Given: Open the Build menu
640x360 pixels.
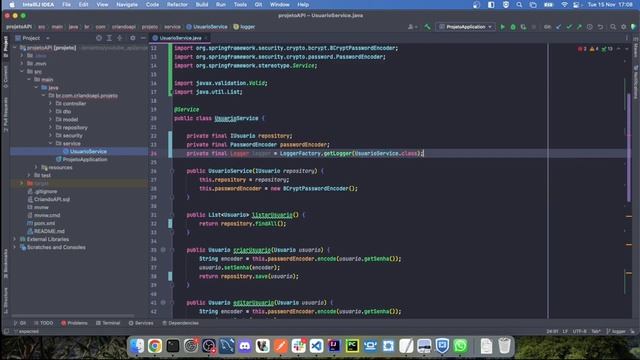Looking at the screenshot, I should tap(202, 4).
